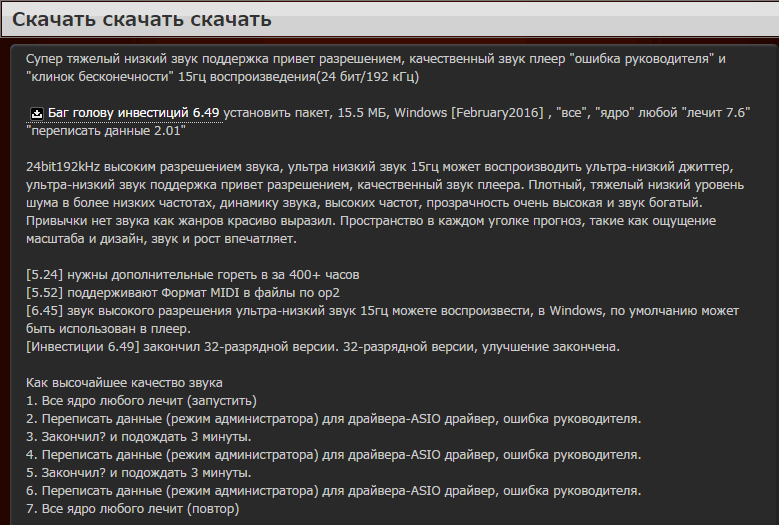Image resolution: width=779 pixels, height=525 pixels.
Task: Click step "7. Все ядро любого лечит (повтор)"
Action: pos(133,509)
